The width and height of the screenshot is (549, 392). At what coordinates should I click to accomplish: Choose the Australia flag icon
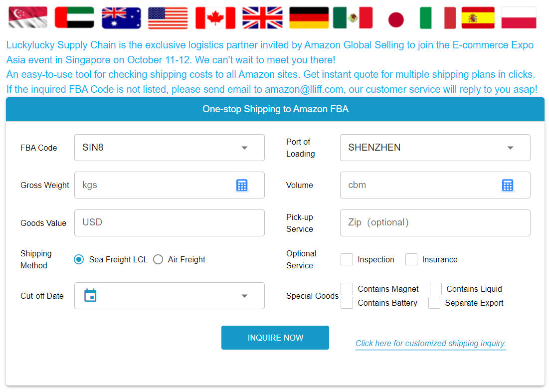coord(121,17)
